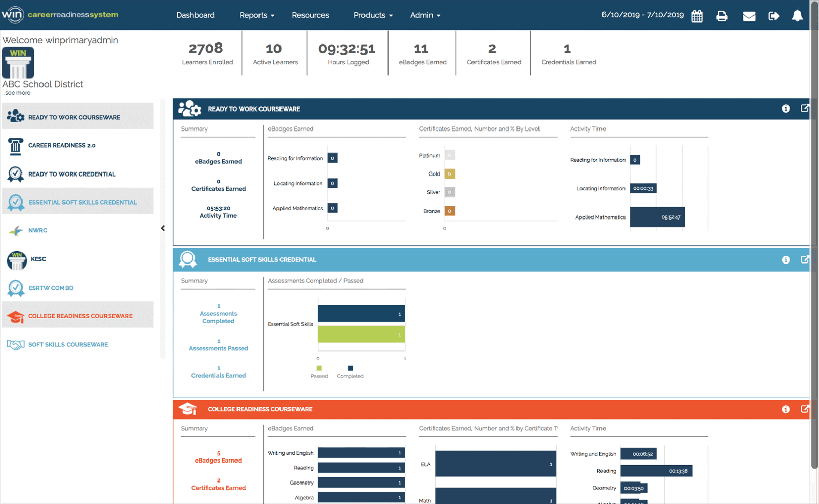The height and width of the screenshot is (504, 819).
Task: Collapse the sidebar using the chevron arrow
Action: [x=162, y=228]
